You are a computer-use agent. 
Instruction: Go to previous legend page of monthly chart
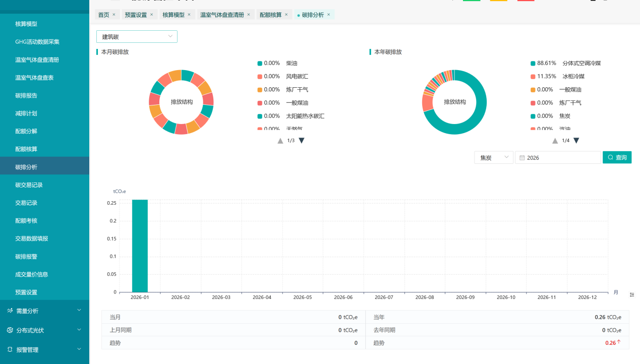click(x=280, y=141)
